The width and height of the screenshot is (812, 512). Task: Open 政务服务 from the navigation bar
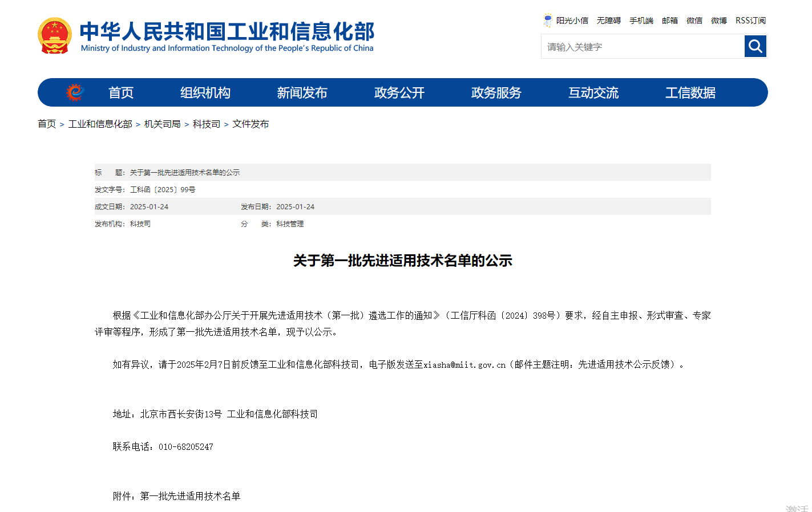(x=496, y=93)
